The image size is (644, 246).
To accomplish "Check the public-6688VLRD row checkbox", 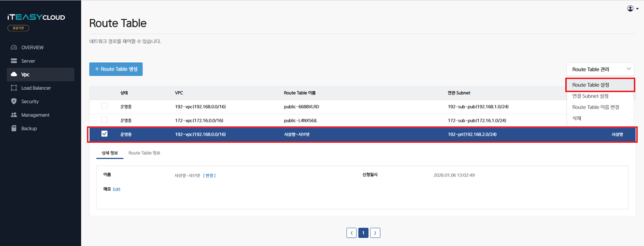I will 104,106.
